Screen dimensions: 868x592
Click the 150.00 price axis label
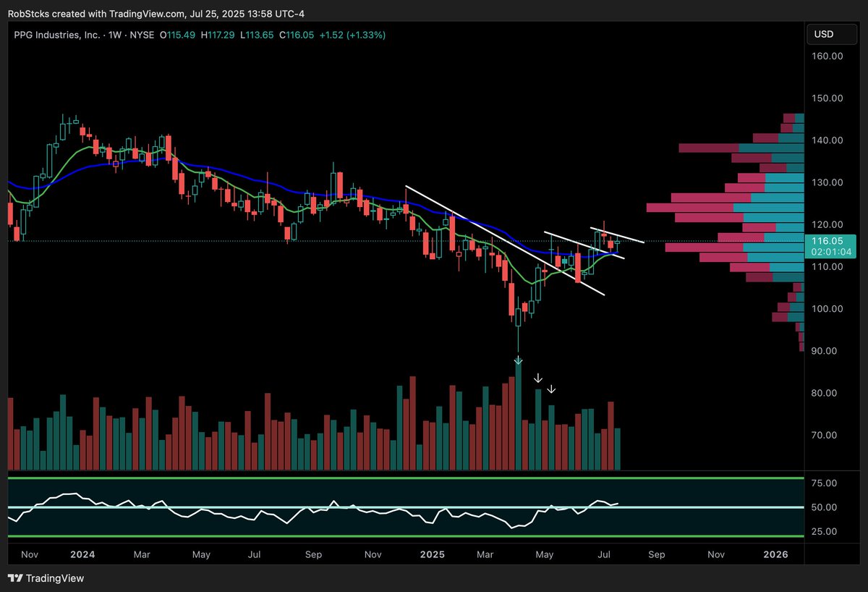[x=825, y=98]
